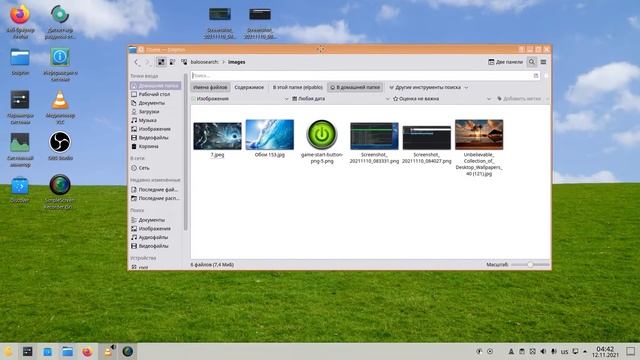Image resolution: width=640 pixels, height=360 pixels.
Task: Open Домашняя папка in places panel
Action: (x=156, y=86)
